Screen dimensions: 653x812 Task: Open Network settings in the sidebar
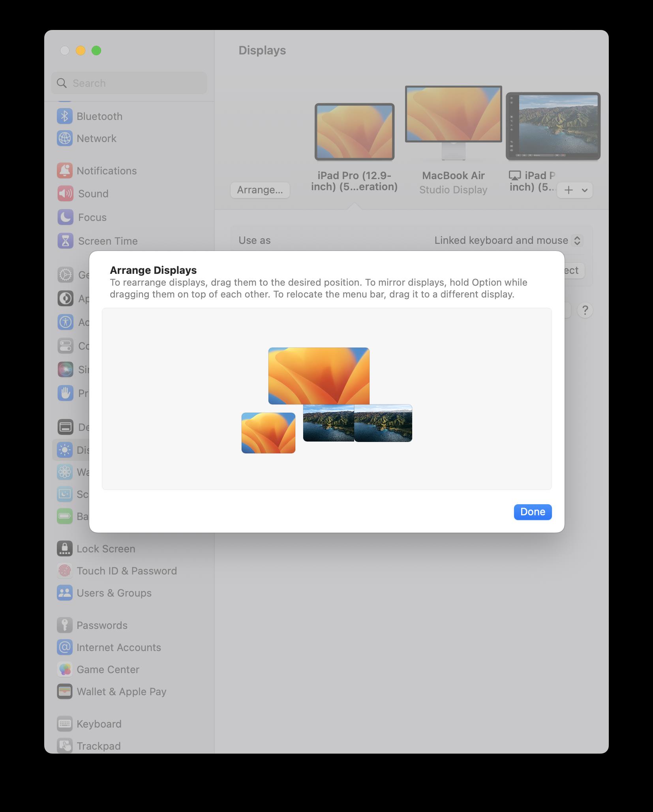(96, 138)
